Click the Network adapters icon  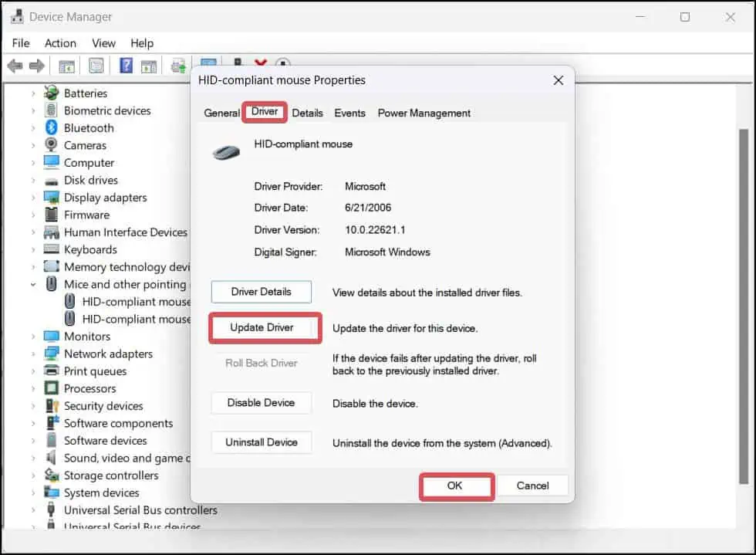[51, 354]
